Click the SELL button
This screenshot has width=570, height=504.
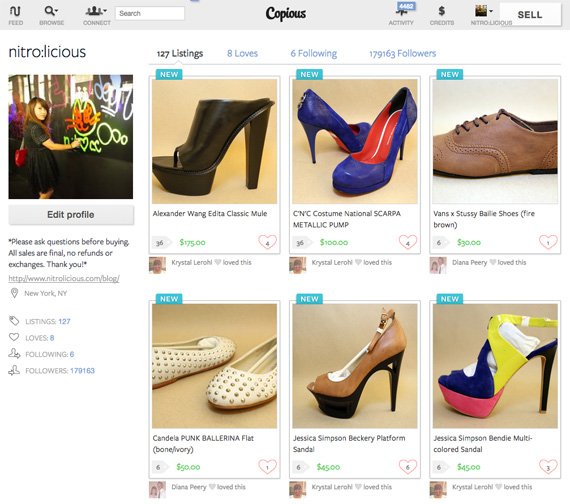click(530, 15)
